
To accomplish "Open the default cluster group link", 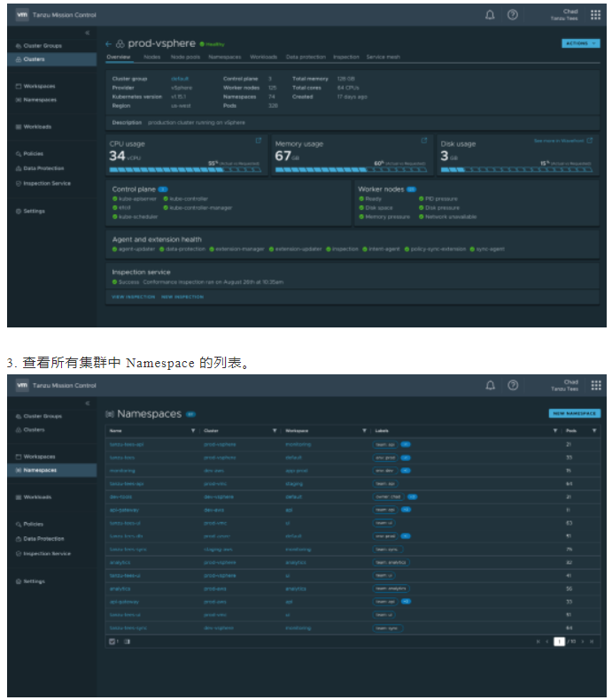I will [x=180, y=79].
